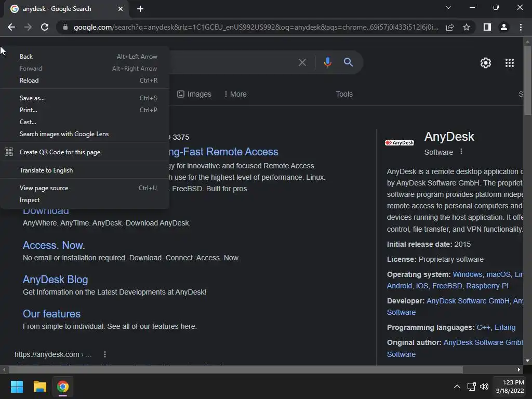
Task: Click the horizontal scrollbar right arrow
Action: pos(519,369)
